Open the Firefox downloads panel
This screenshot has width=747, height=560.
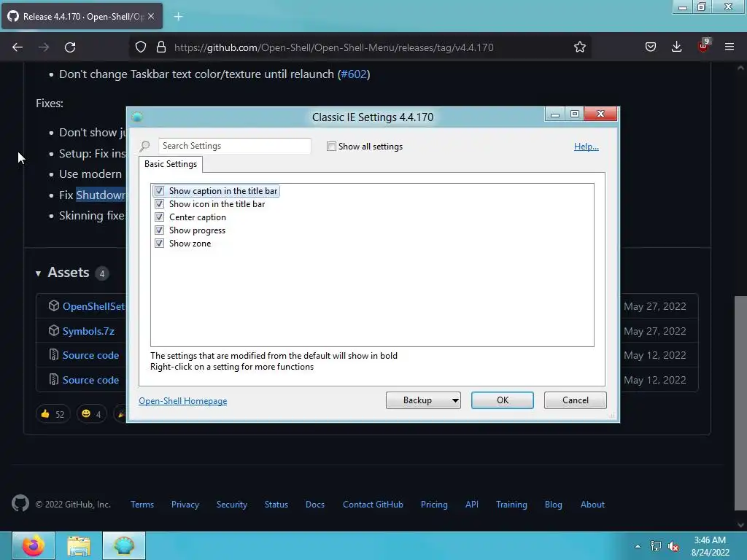tap(676, 47)
